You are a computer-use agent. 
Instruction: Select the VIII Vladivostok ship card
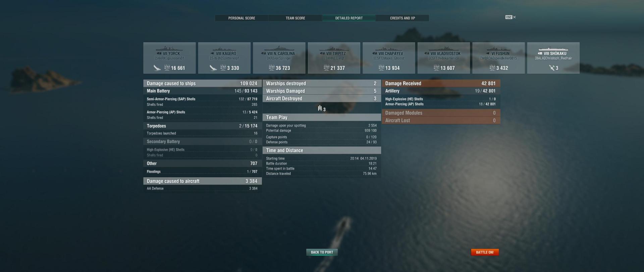444,58
